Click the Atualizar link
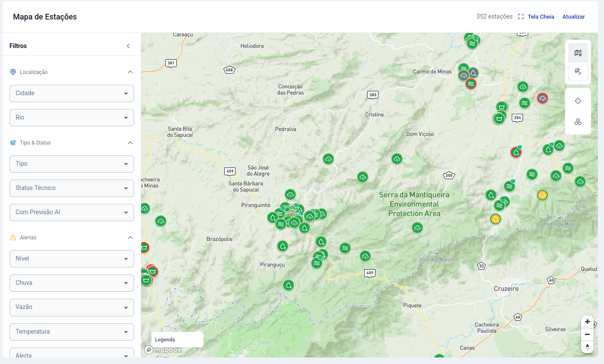This screenshot has width=604, height=364. point(573,16)
